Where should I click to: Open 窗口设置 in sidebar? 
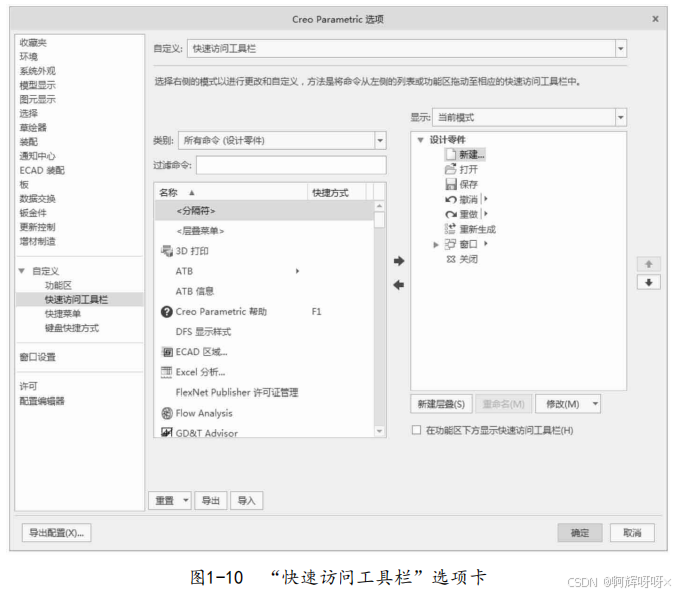[x=38, y=357]
